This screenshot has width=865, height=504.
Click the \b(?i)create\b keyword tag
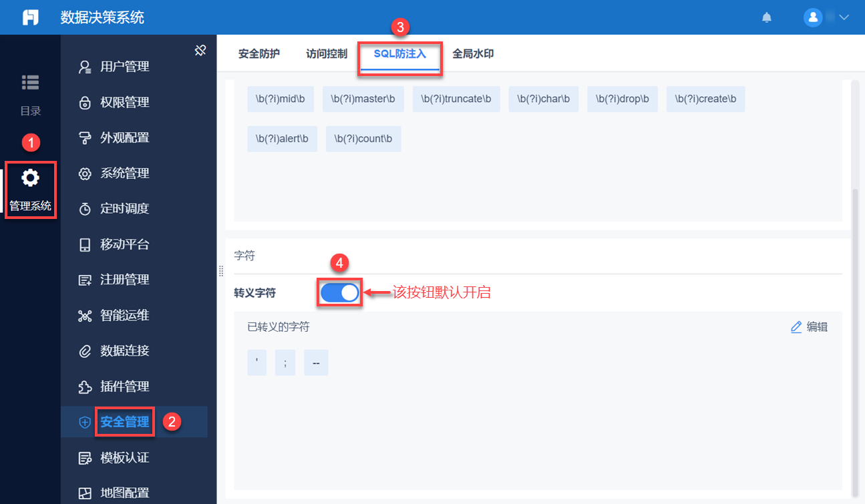[x=705, y=99]
